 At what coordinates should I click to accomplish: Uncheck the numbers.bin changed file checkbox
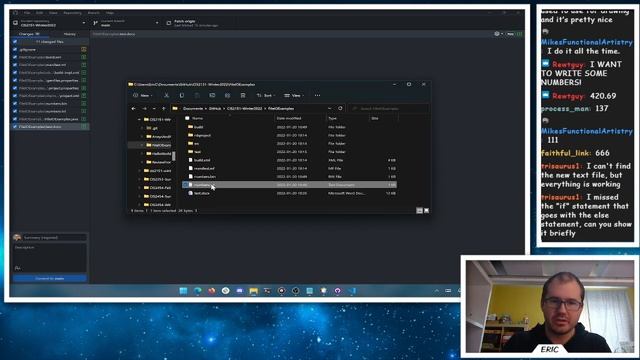point(15,104)
